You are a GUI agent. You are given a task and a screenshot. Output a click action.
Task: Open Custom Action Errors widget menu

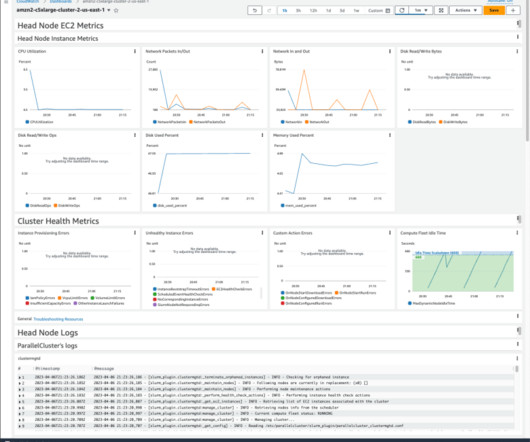coord(390,233)
